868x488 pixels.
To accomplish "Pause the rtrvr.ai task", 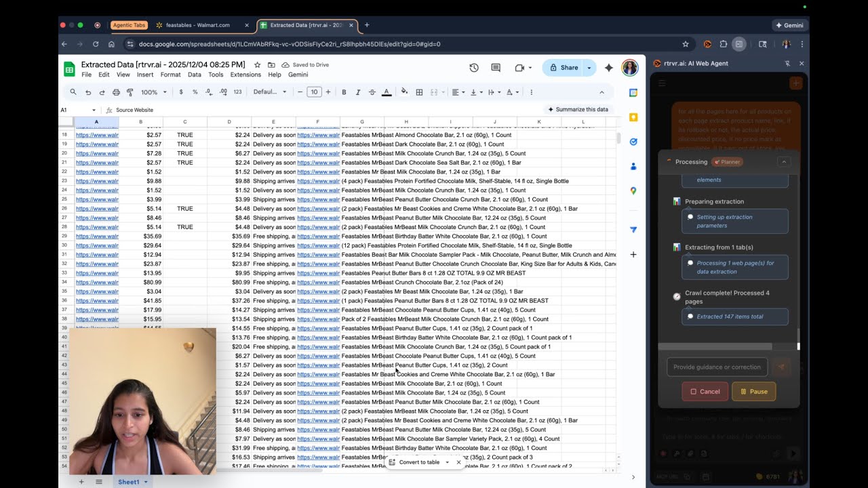I will tap(753, 391).
